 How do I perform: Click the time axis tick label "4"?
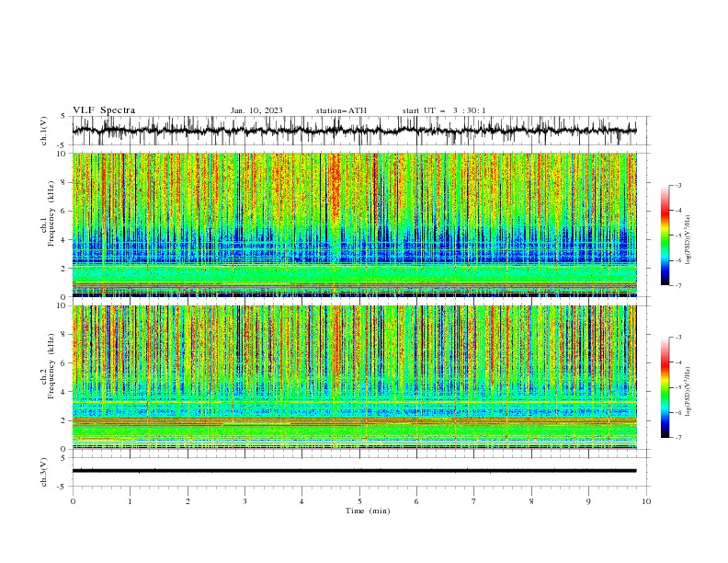301,501
